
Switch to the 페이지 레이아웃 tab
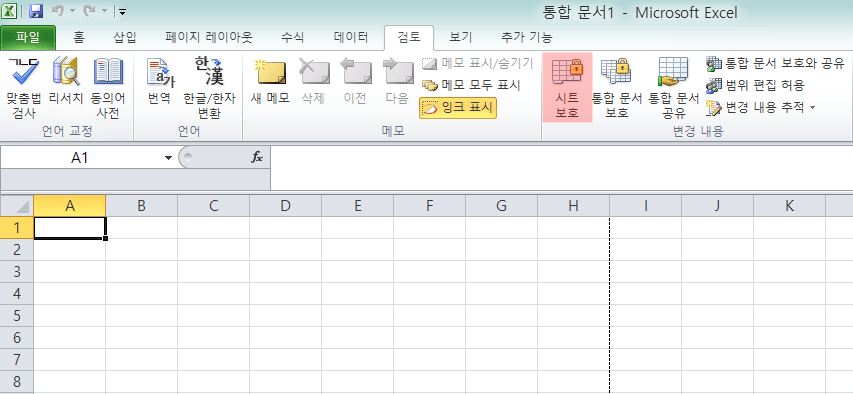point(209,38)
